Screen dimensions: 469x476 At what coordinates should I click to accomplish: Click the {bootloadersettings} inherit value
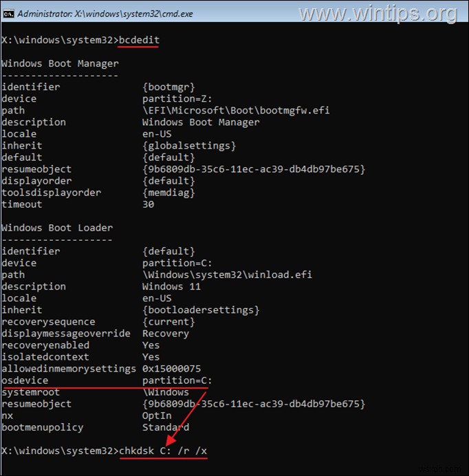(201, 310)
